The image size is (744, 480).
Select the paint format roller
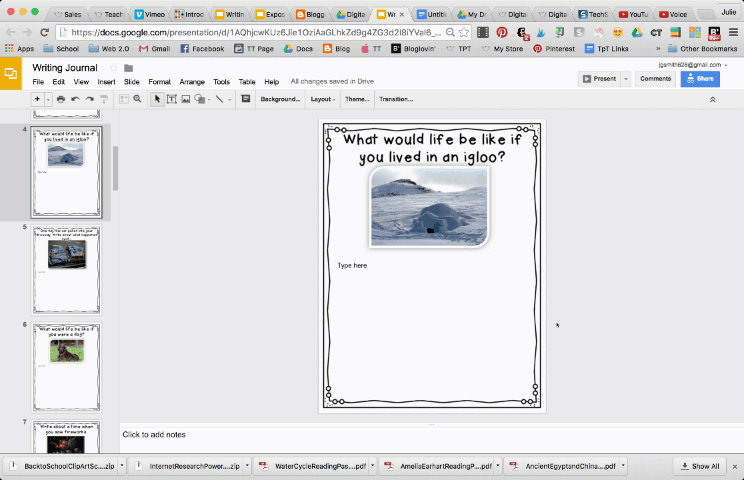(x=104, y=99)
